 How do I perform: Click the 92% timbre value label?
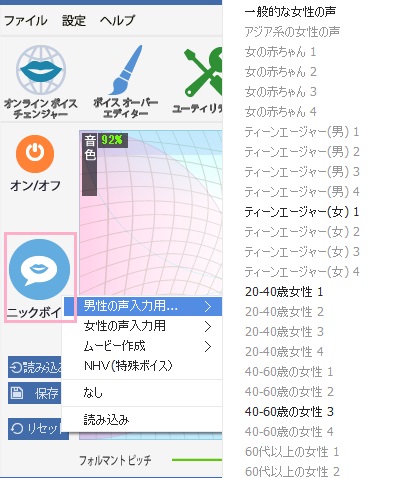[x=112, y=140]
